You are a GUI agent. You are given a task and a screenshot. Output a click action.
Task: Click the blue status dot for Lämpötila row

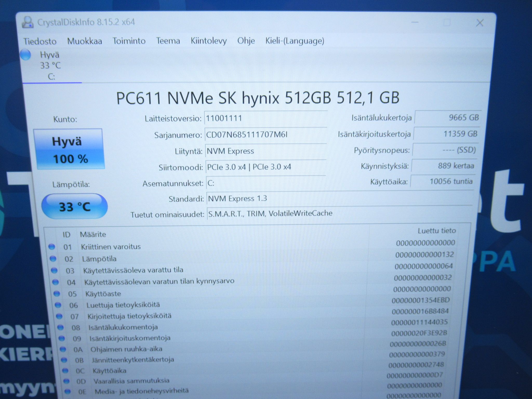(53, 258)
